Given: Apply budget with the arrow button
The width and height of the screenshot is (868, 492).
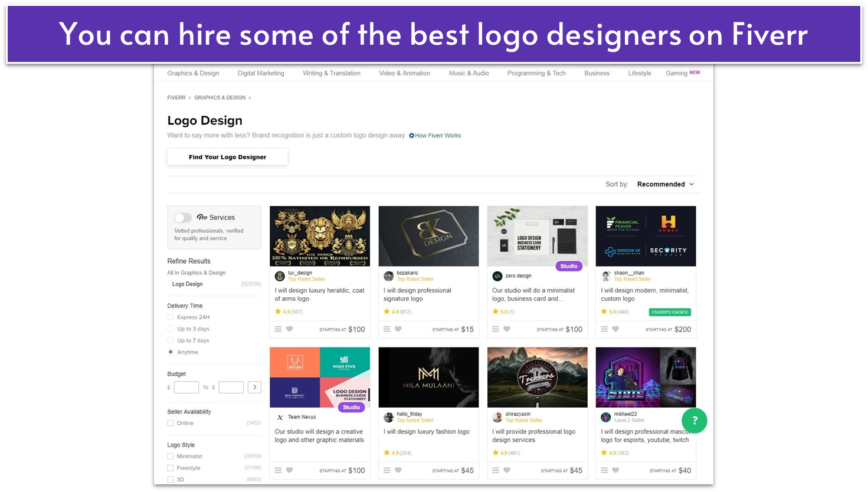Looking at the screenshot, I should [x=254, y=387].
